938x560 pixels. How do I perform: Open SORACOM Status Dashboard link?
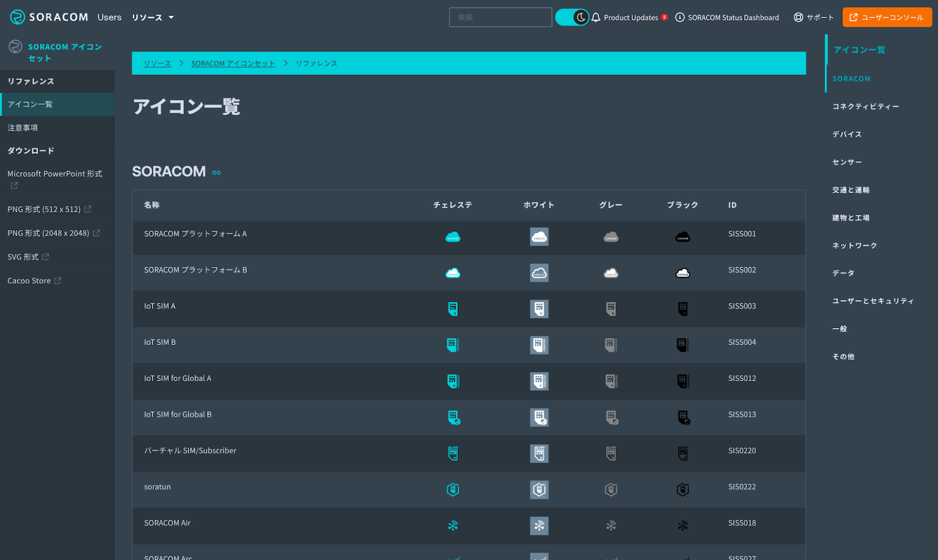(x=727, y=17)
